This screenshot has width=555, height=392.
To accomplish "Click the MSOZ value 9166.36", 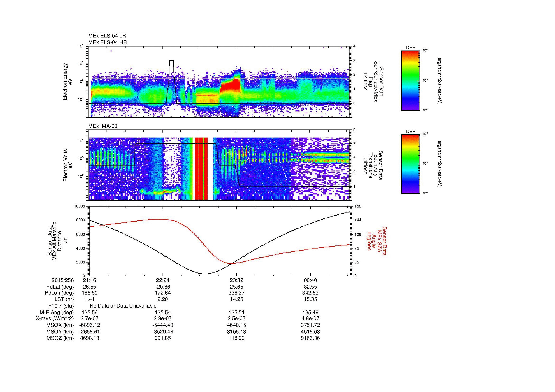I will coord(310,338).
